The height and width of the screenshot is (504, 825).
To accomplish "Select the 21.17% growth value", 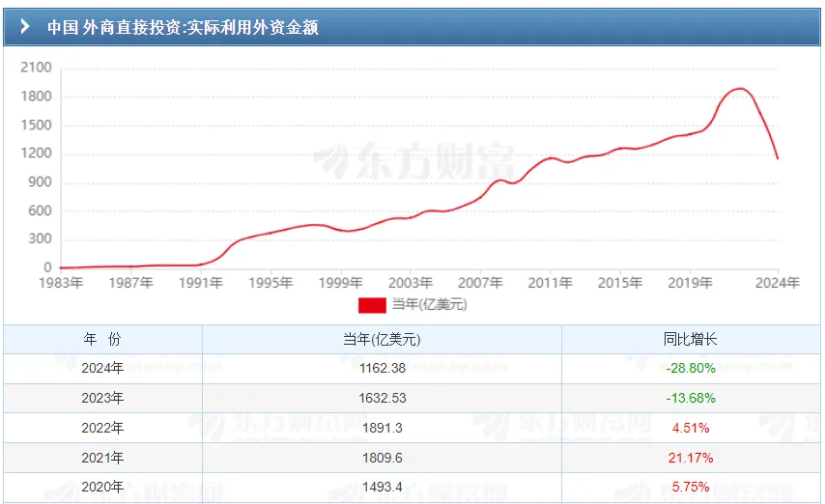I will 691,458.
